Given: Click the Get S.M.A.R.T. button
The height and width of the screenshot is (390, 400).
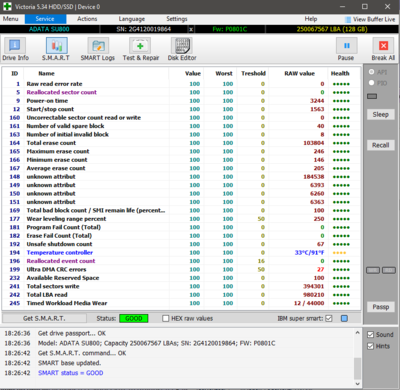Looking at the screenshot, I should coord(44,318).
